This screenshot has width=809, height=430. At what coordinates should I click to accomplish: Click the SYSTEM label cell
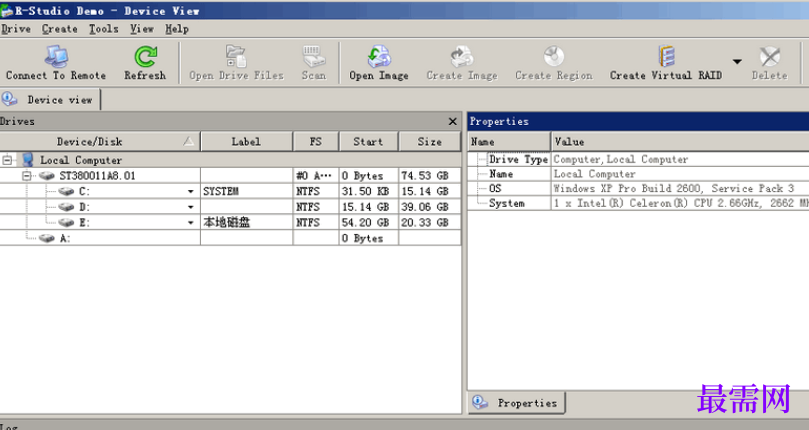[247, 192]
